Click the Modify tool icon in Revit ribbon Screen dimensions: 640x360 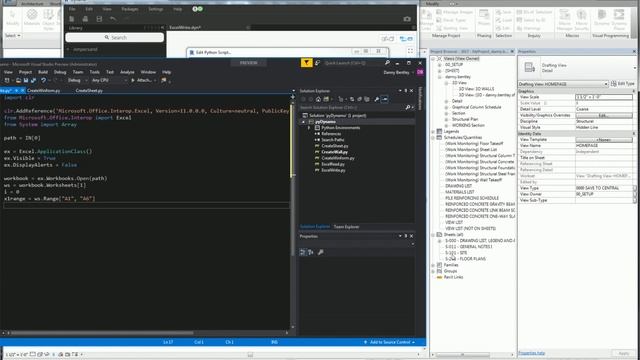[13, 18]
